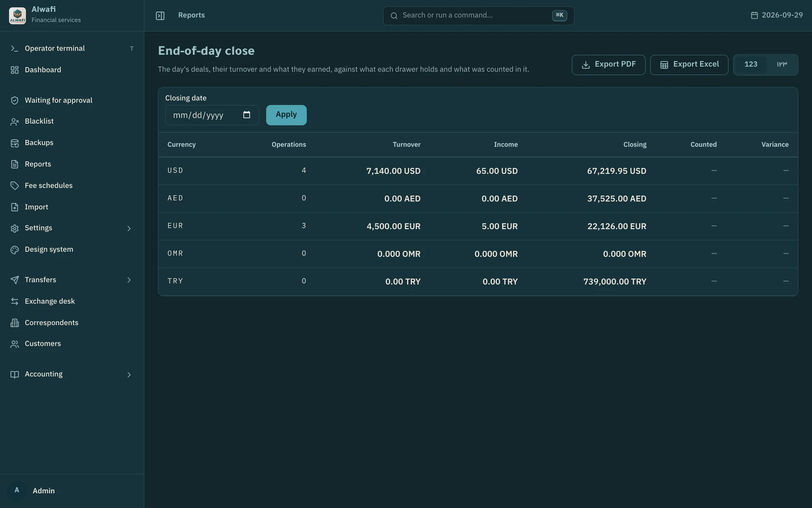Click the 37,525.00 AED closing cell
The image size is (812, 508).
[x=617, y=199]
